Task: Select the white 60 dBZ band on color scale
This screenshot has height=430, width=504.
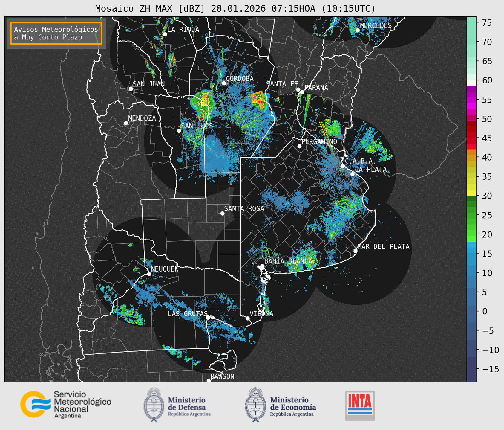Action: [x=471, y=83]
